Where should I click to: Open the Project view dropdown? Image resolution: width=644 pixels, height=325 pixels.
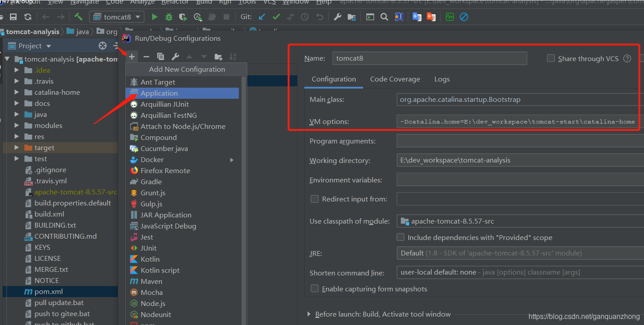click(49, 46)
